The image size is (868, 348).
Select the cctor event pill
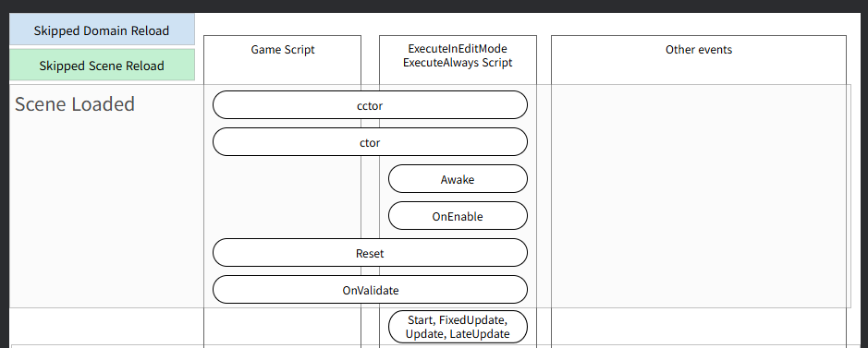pos(370,105)
